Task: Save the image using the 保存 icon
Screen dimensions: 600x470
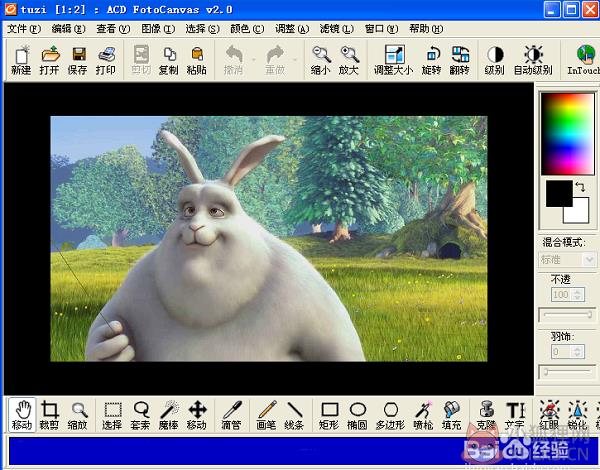Action: tap(78, 60)
